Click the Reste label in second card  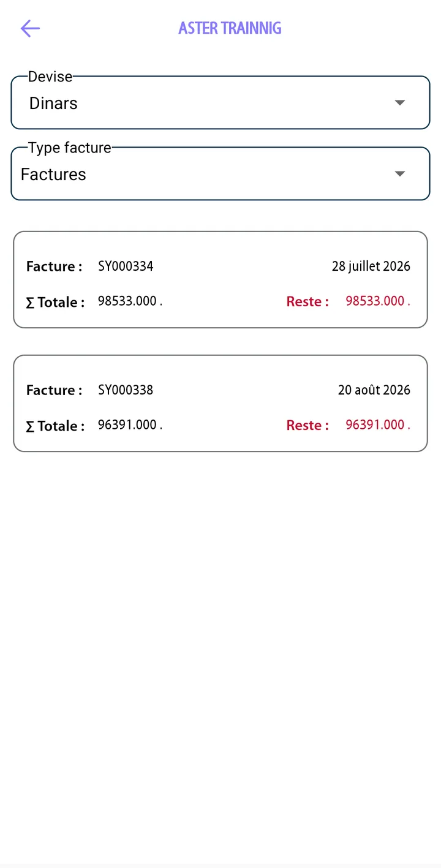pos(307,425)
